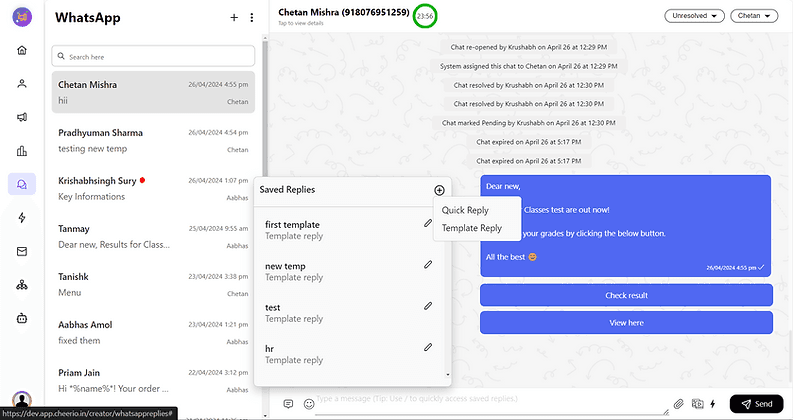This screenshot has width=793, height=420.
Task: Open Tanmay conversation in chat list
Action: [x=153, y=236]
